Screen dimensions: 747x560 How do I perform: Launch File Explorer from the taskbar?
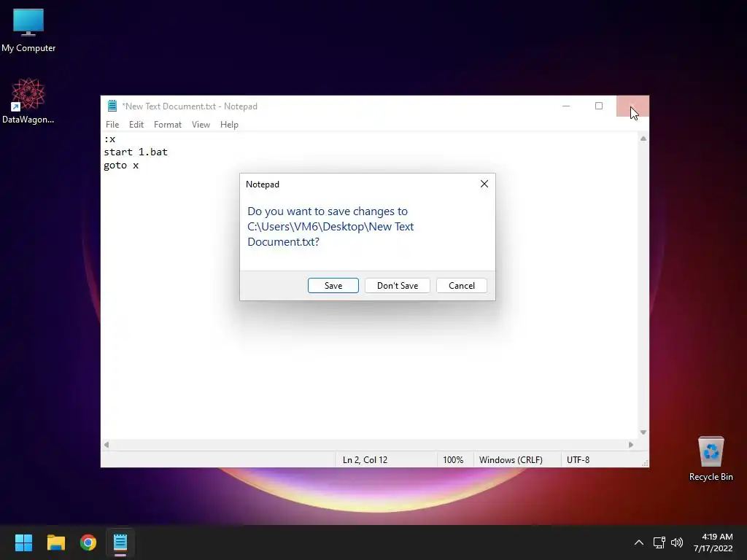(55, 542)
